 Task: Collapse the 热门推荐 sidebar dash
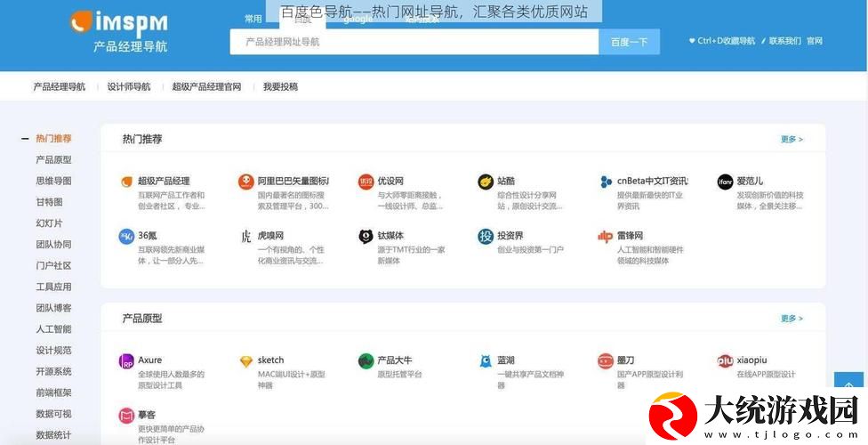[x=25, y=139]
